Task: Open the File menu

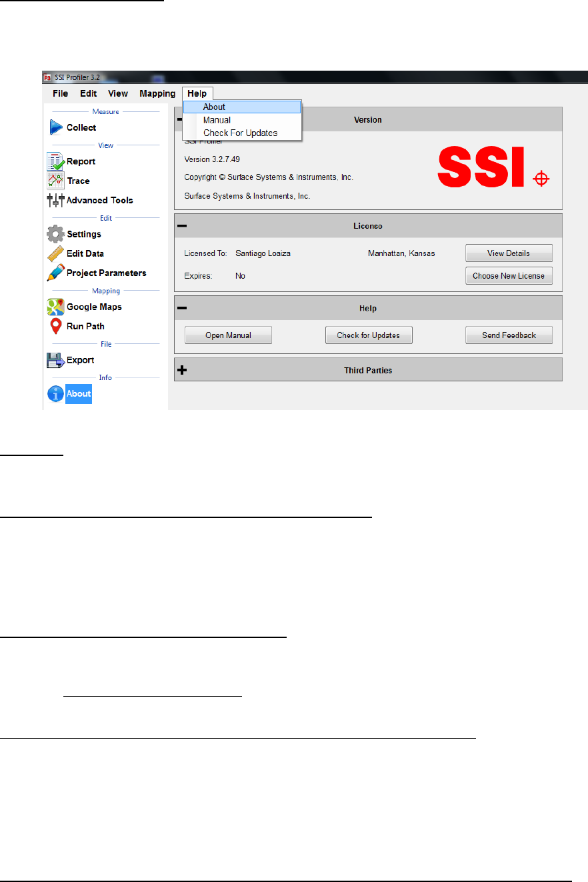Action: pos(60,94)
